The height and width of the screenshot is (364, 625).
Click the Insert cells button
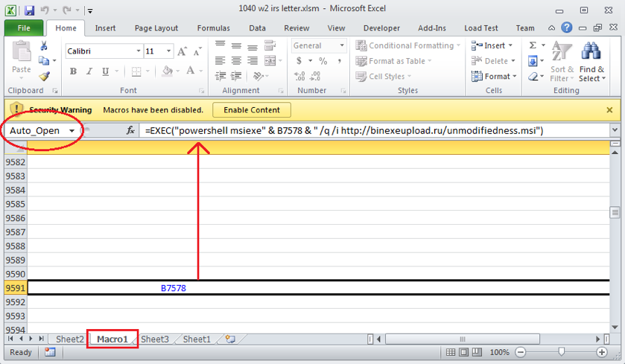click(492, 45)
